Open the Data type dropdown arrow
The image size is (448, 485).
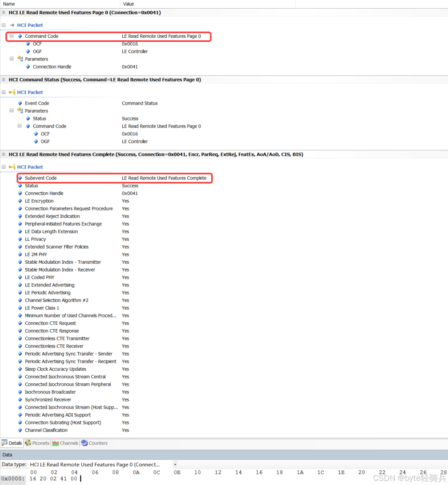pos(175,465)
